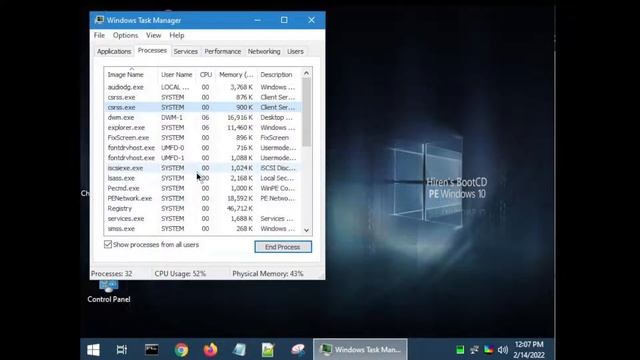Click the CPU Usage: 52% status entry
640x360 pixels.
coord(180,273)
